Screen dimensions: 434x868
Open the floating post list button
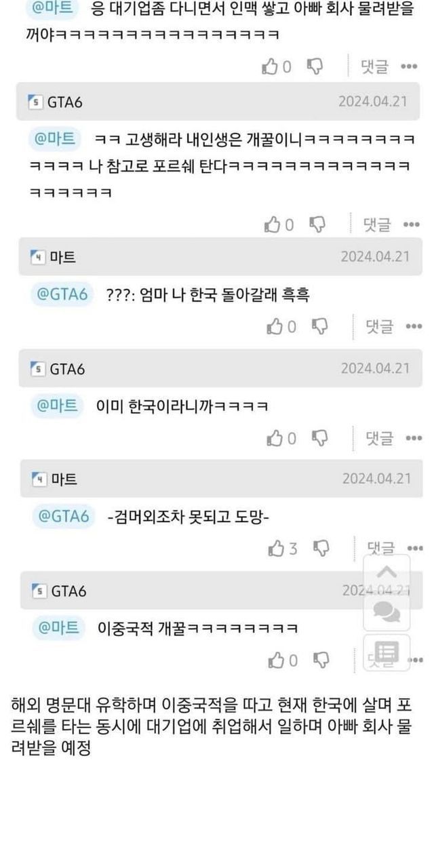pos(387,653)
